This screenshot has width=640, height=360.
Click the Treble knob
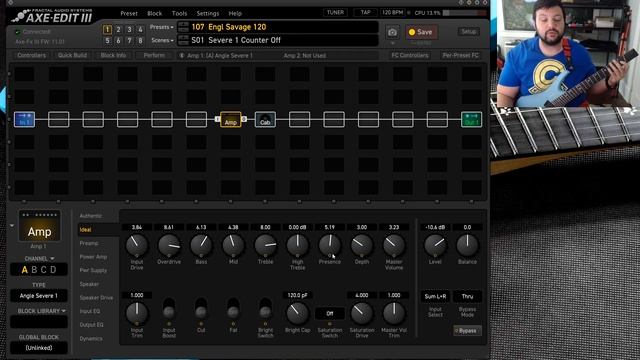[265, 245]
